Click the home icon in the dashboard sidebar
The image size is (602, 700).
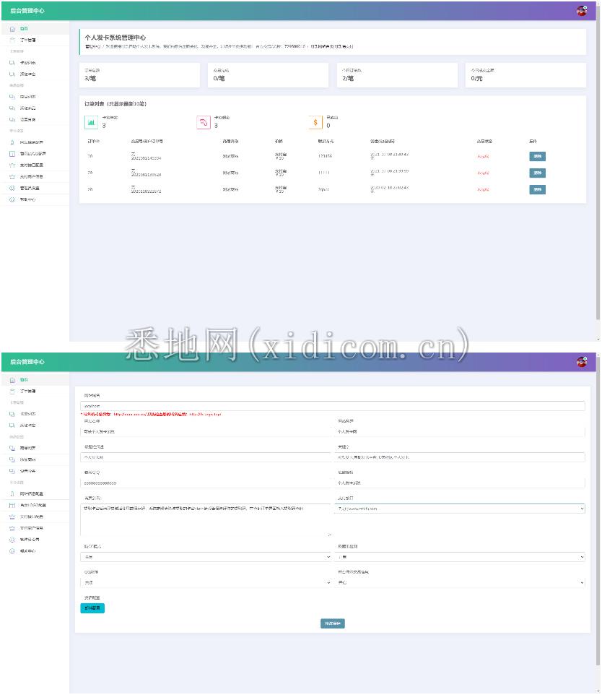point(12,29)
